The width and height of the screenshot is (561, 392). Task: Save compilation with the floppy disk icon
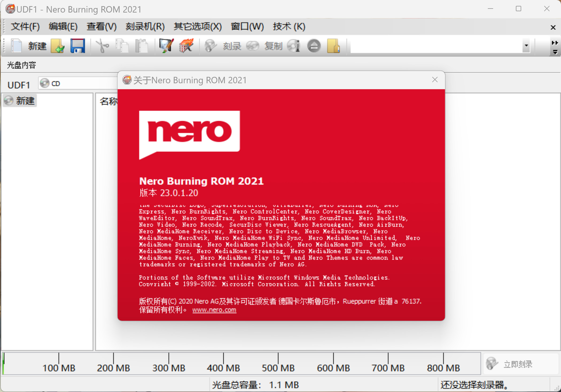click(x=78, y=46)
